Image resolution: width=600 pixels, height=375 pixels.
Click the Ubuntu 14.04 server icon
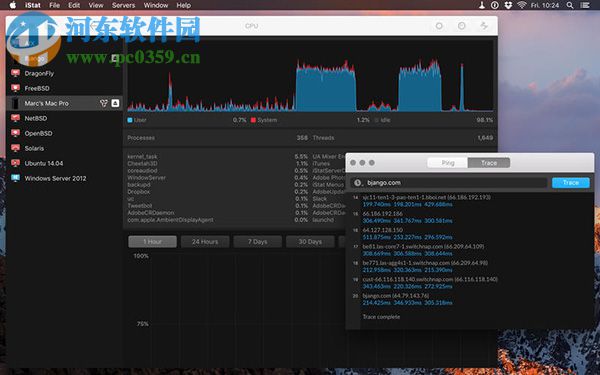15,163
